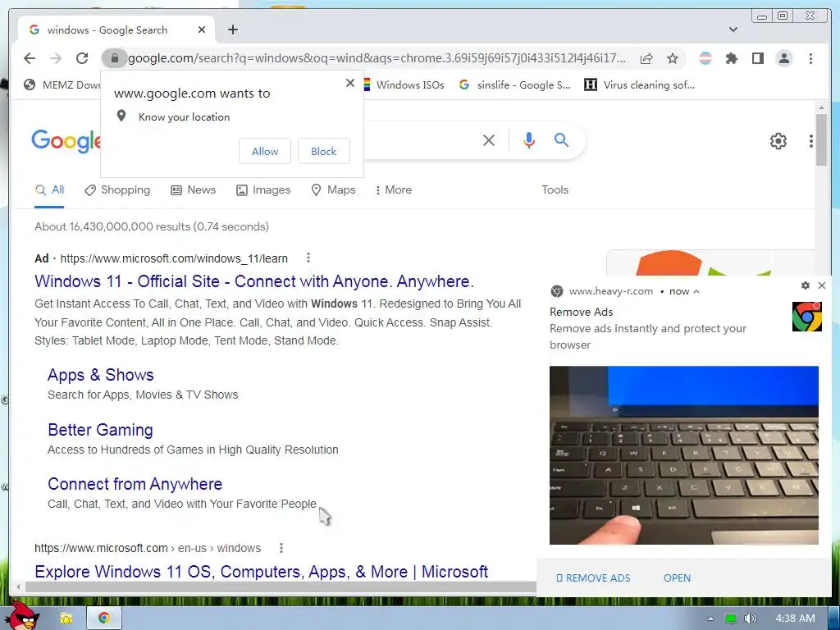Open the Chrome profile avatar
The image size is (840, 630).
click(783, 58)
